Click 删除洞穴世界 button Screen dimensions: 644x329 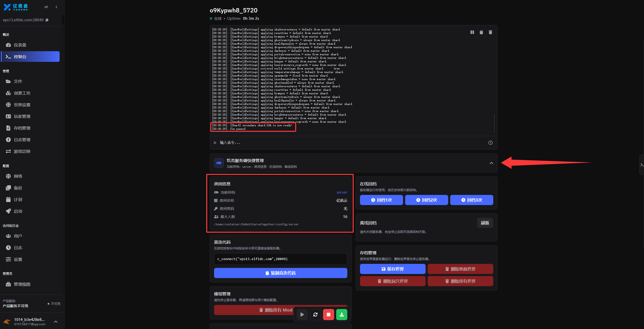click(x=393, y=281)
